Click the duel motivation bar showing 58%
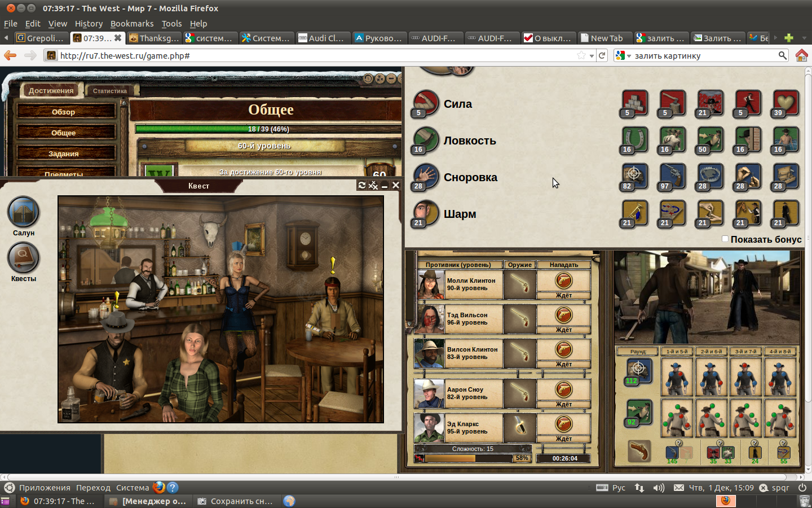812x508 pixels. coord(473,458)
